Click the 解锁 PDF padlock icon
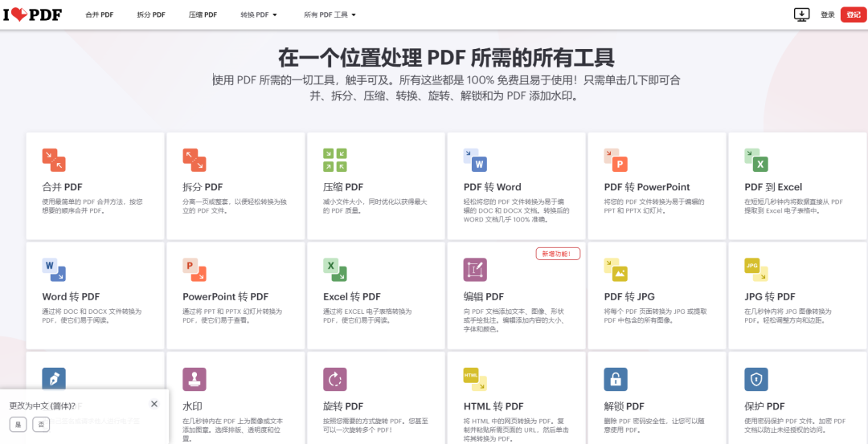The image size is (868, 444). (x=616, y=379)
